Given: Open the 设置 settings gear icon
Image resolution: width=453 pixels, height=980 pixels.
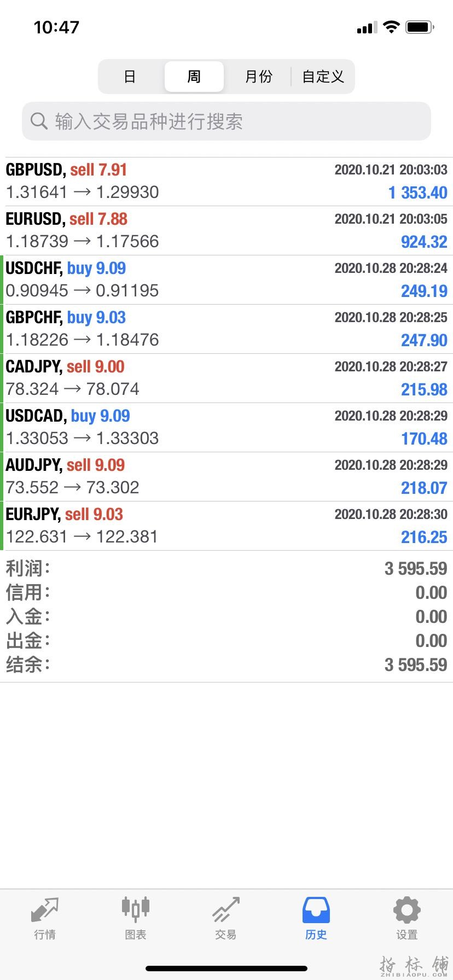Looking at the screenshot, I should point(407,910).
